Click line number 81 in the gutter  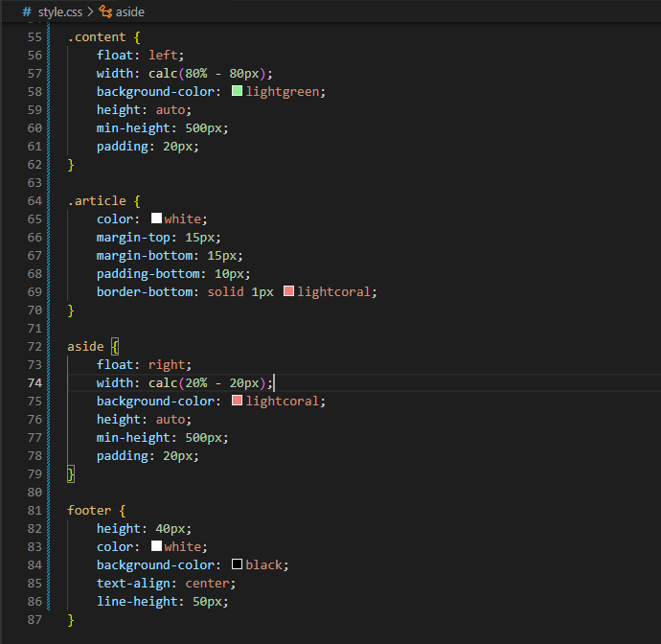pyautogui.click(x=35, y=510)
